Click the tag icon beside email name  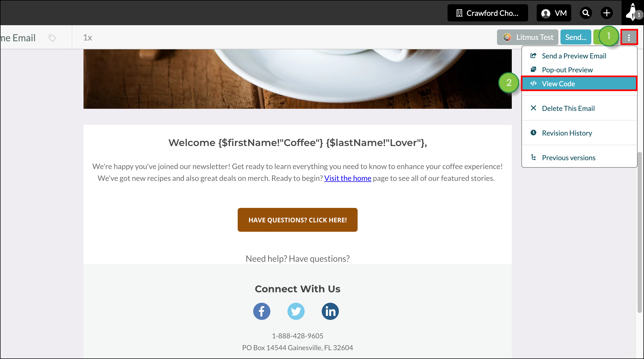coord(52,38)
